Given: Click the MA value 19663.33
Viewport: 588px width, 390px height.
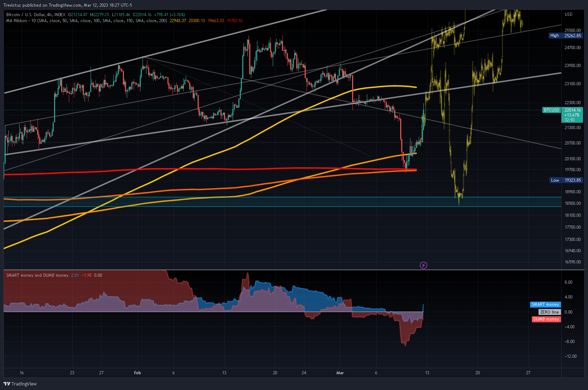Looking at the screenshot, I should tap(216, 21).
